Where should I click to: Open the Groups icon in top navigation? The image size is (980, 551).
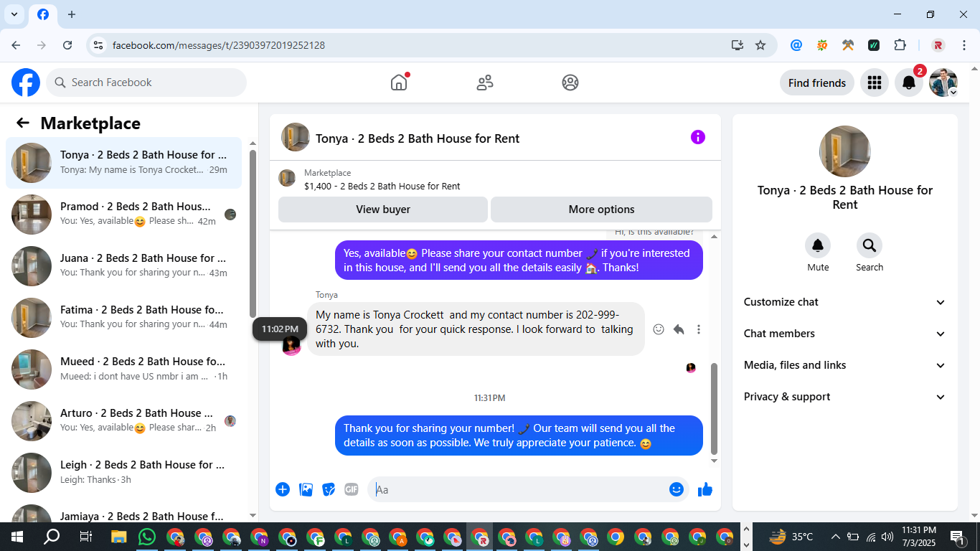point(570,83)
